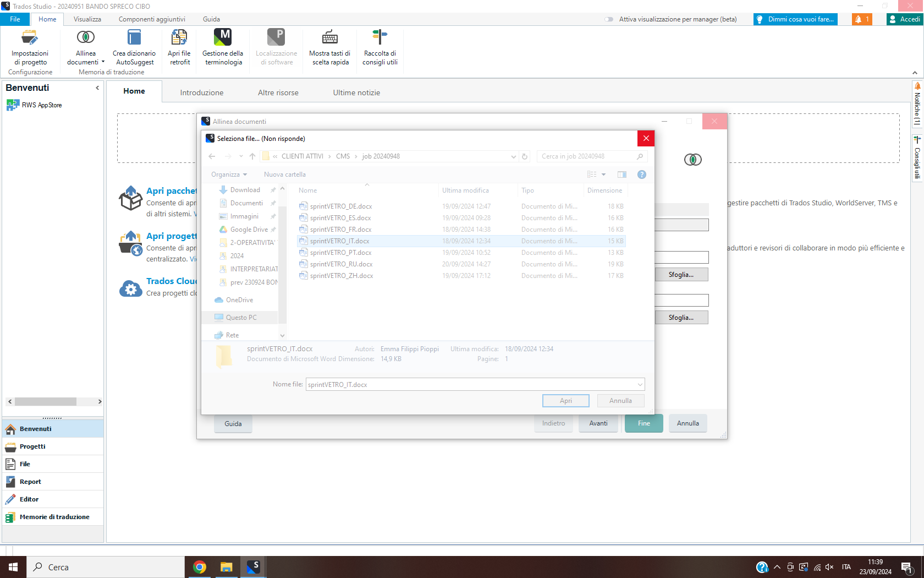Collapse the Benvenuti navigation pane

tap(97, 88)
